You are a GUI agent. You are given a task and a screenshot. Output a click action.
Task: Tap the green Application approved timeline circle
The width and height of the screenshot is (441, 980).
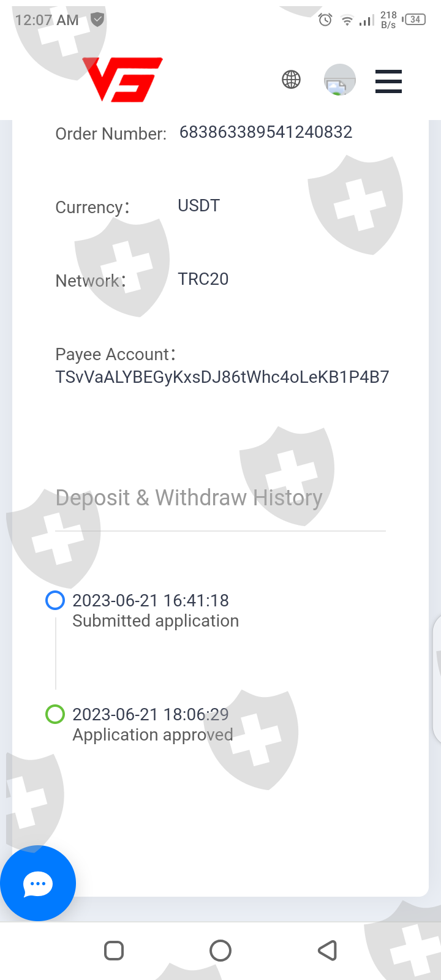tap(55, 714)
